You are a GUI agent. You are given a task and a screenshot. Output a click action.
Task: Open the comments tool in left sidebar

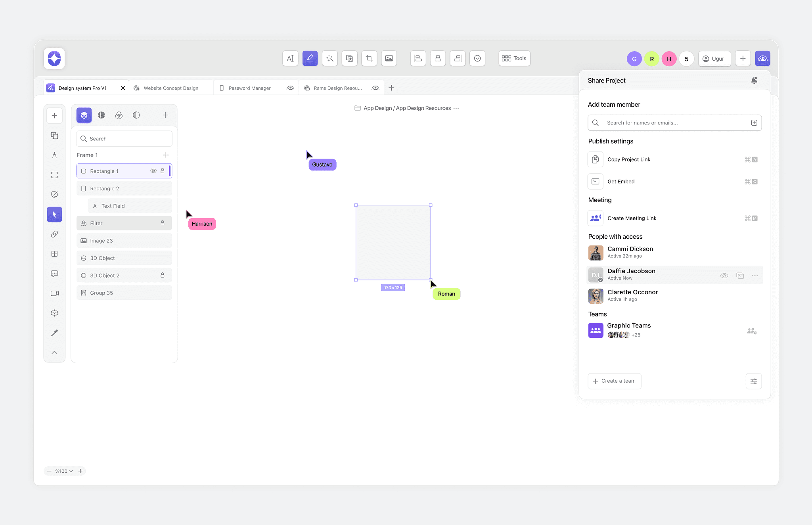pyautogui.click(x=54, y=273)
